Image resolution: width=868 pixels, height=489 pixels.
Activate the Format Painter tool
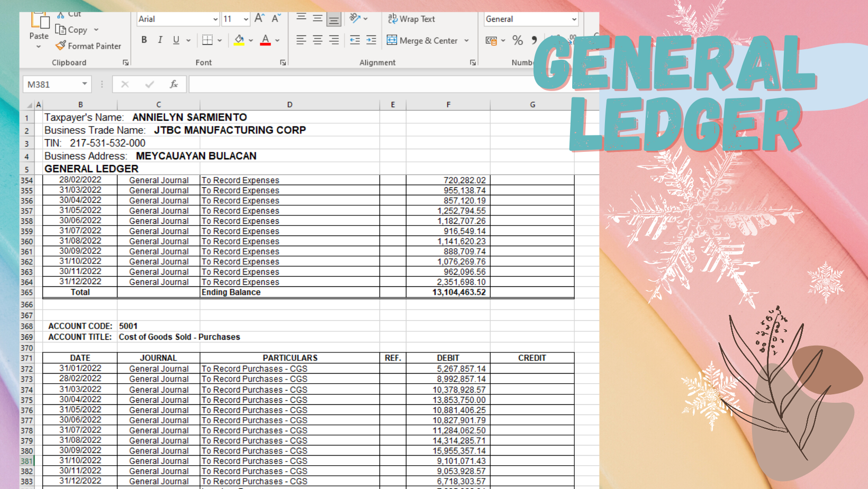[88, 46]
